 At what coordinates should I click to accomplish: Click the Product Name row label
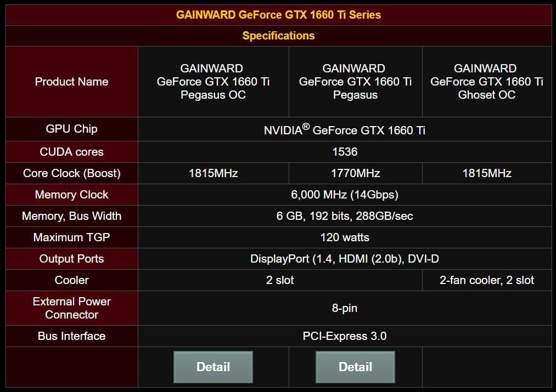coord(71,81)
